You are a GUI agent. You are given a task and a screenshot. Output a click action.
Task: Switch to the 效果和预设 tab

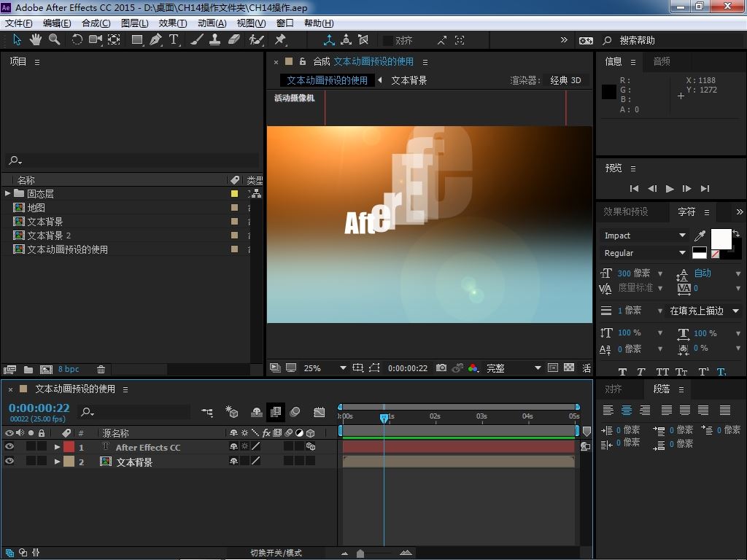point(625,212)
